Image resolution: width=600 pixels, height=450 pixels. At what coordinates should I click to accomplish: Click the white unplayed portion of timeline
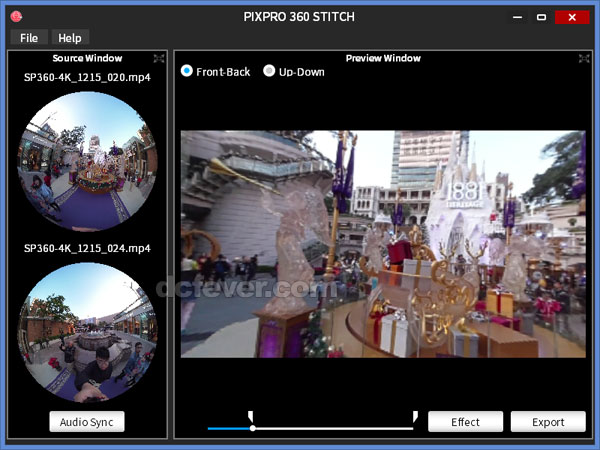tap(334, 429)
